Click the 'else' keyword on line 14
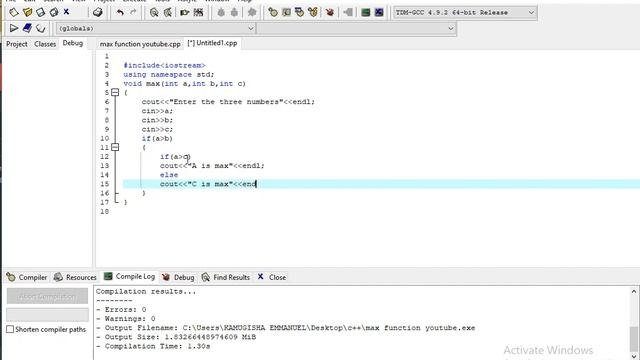 point(169,175)
